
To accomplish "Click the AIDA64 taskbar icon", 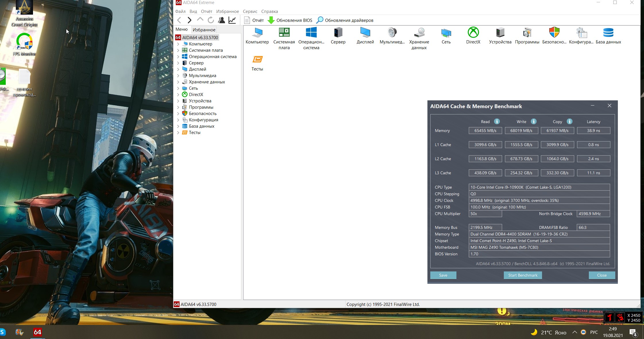I will [37, 332].
